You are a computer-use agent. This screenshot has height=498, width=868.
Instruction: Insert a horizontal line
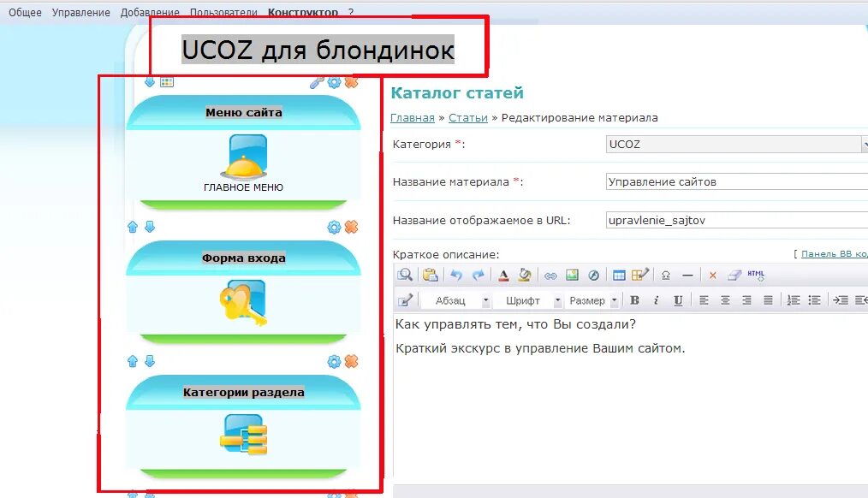click(687, 275)
